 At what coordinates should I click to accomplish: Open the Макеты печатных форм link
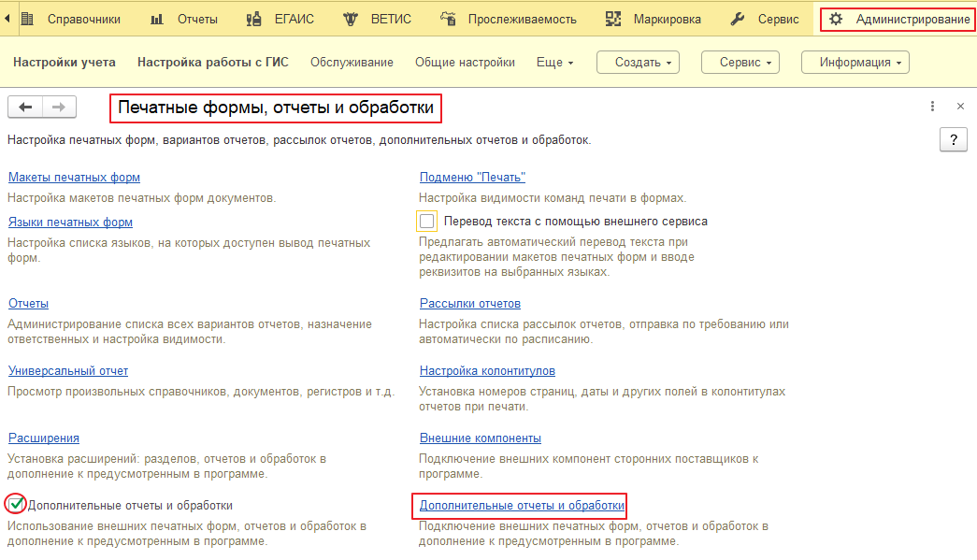point(74,177)
